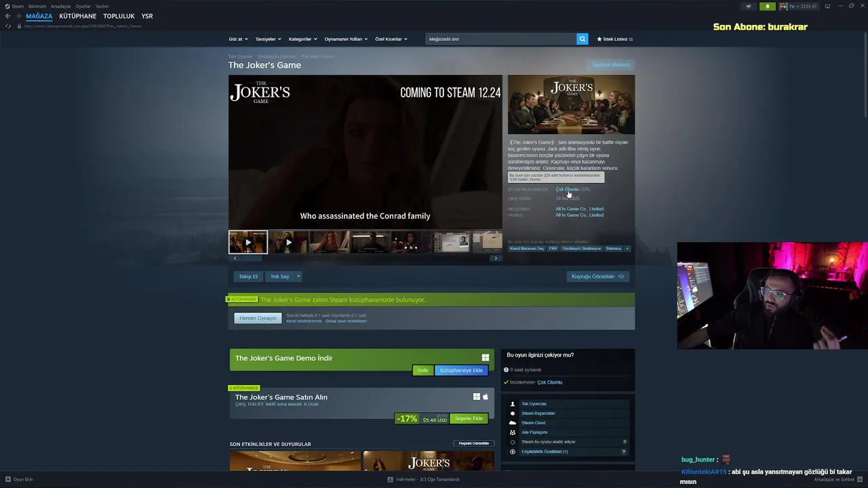This screenshot has height=488, width=868.
Task: Click Kuyruğu Görüntüle button
Action: [598, 277]
